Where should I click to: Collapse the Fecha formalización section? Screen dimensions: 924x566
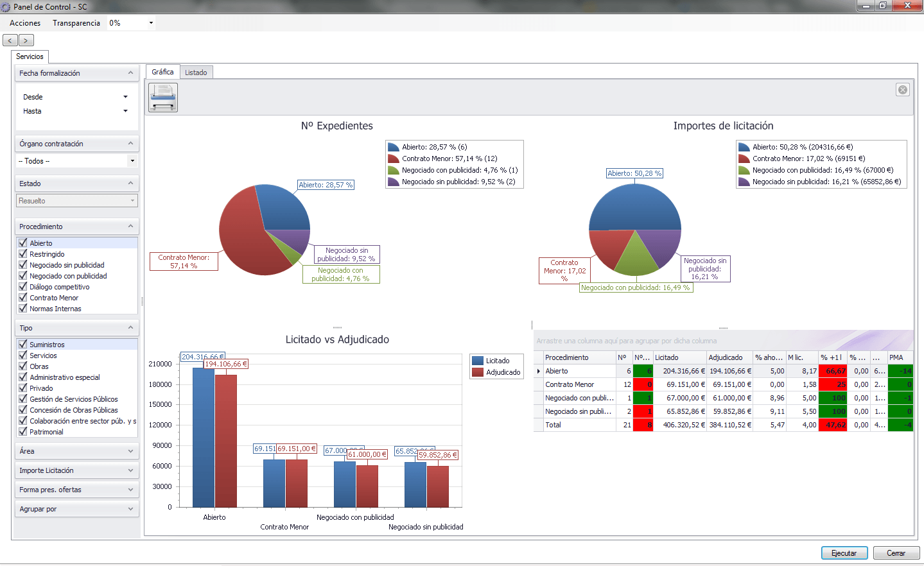click(x=131, y=73)
